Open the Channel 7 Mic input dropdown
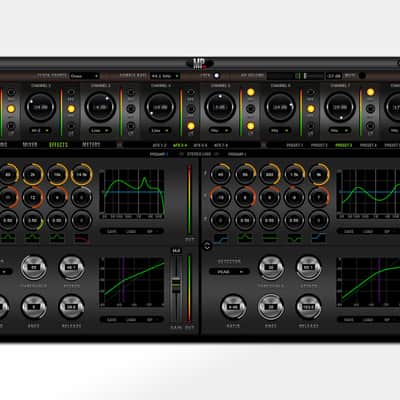The width and height of the screenshot is (400, 400). (340, 130)
